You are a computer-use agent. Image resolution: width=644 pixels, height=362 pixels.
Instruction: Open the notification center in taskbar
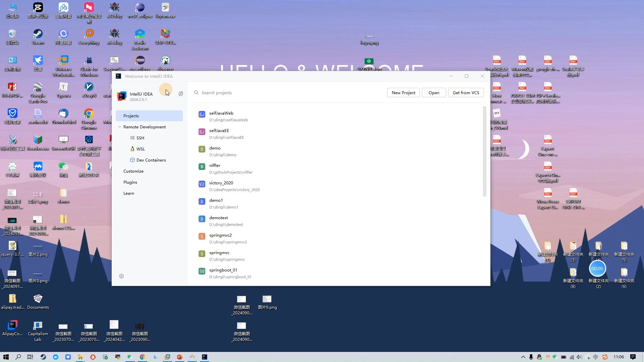click(x=633, y=357)
